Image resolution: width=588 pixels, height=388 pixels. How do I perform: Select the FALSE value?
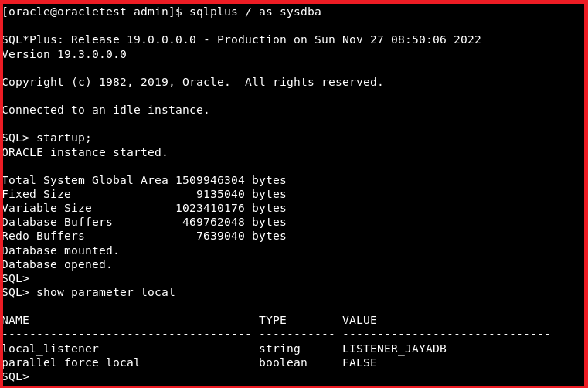(x=359, y=362)
